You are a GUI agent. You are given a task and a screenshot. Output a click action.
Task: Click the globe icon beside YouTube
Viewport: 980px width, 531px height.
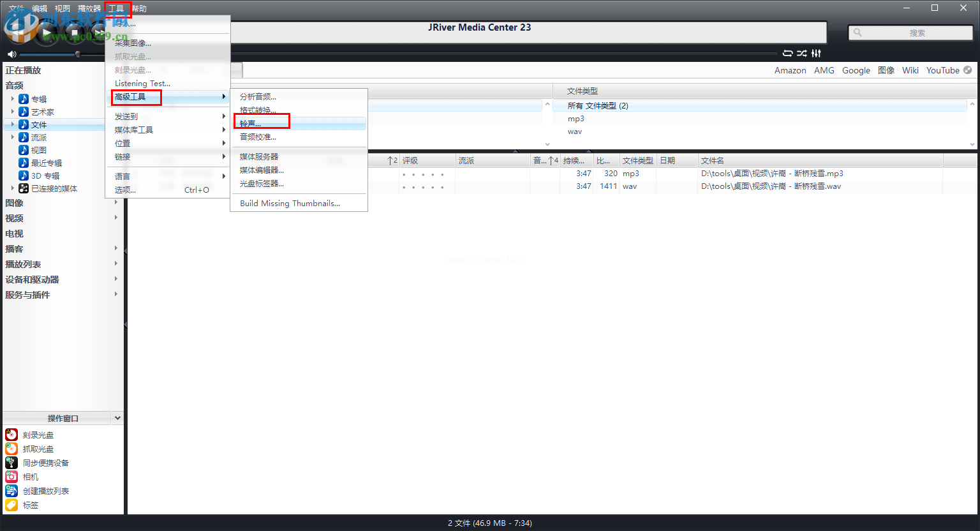click(x=968, y=70)
